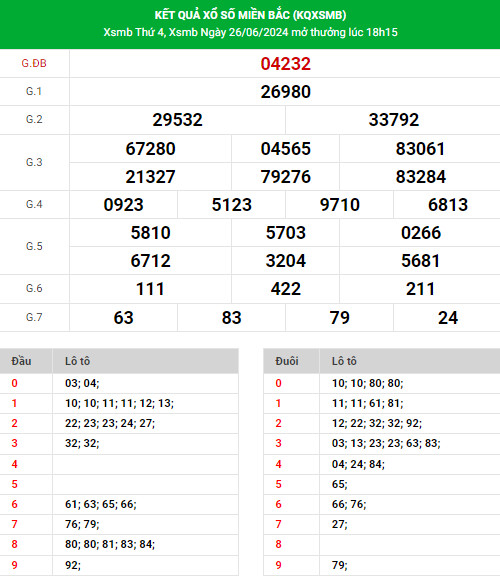Image resolution: width=500 pixels, height=576 pixels.
Task: Select G.3 number 83284
Action: [x=421, y=177]
